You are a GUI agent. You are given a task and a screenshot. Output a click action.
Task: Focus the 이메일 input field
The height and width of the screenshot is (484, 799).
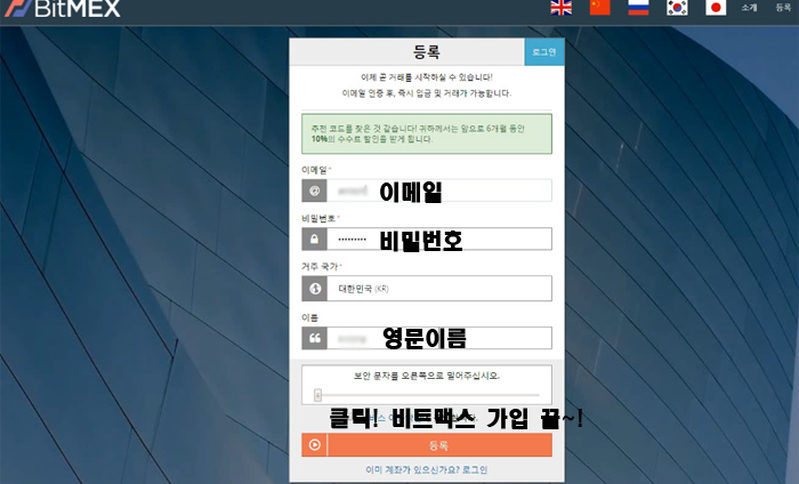440,191
